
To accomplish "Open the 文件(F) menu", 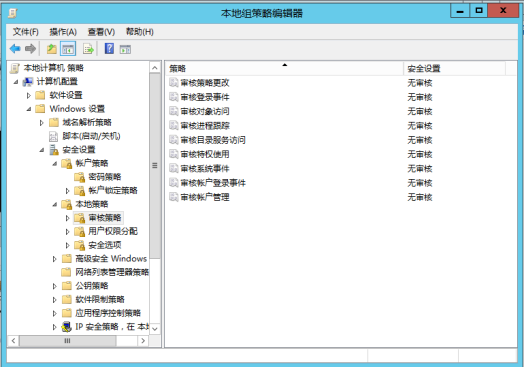I will click(25, 32).
